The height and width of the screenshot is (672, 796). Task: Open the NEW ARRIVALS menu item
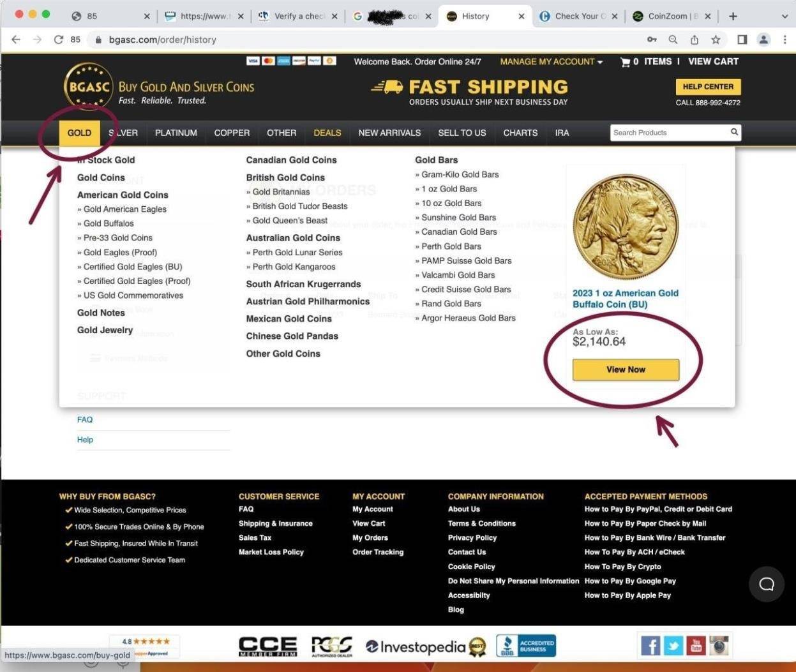click(x=389, y=133)
